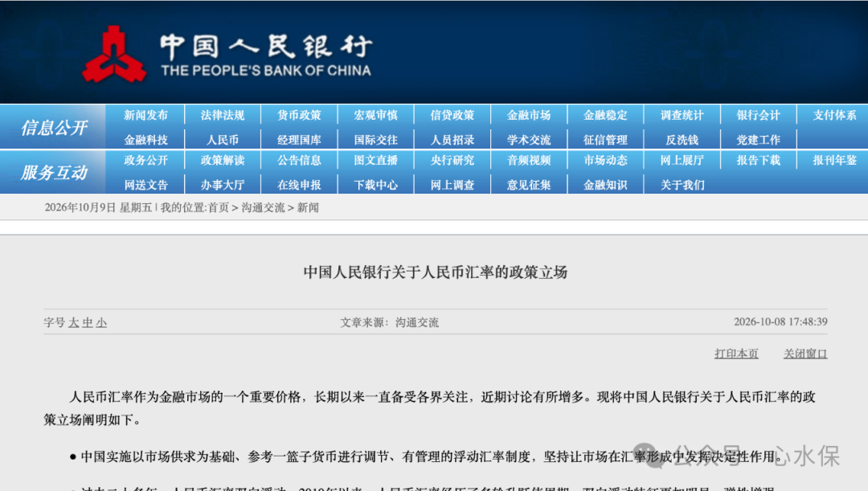The width and height of the screenshot is (868, 491).
Task: Set font size to 小
Action: (x=101, y=323)
